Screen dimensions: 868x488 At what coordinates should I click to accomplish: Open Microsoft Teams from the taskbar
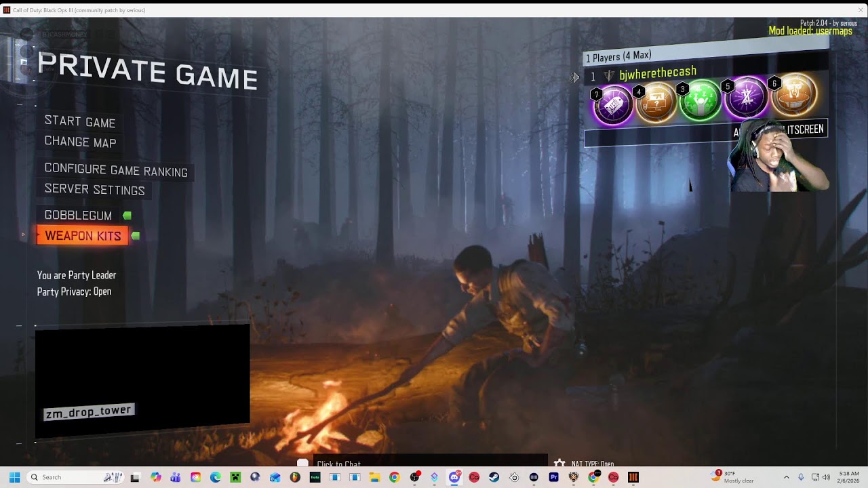pos(176,477)
